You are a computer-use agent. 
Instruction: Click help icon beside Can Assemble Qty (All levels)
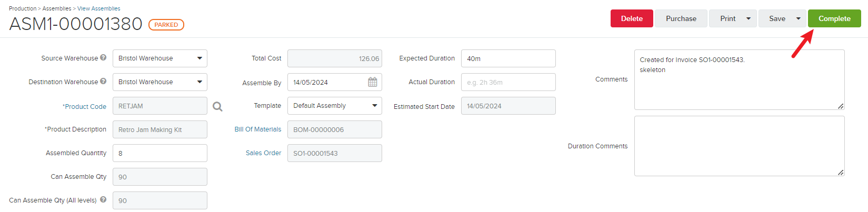tap(103, 200)
